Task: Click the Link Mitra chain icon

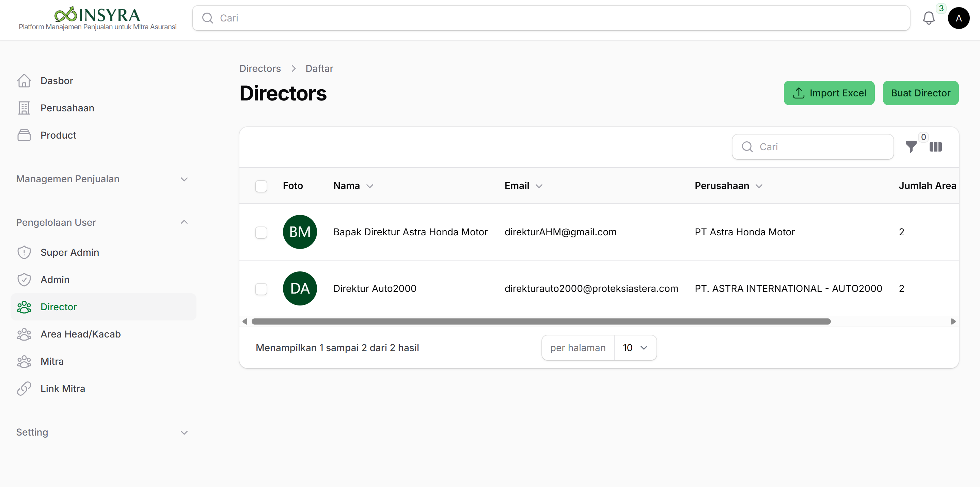Action: click(24, 389)
